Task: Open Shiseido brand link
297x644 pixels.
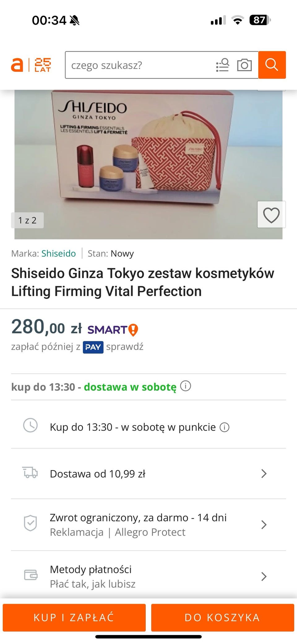Action: click(x=58, y=253)
